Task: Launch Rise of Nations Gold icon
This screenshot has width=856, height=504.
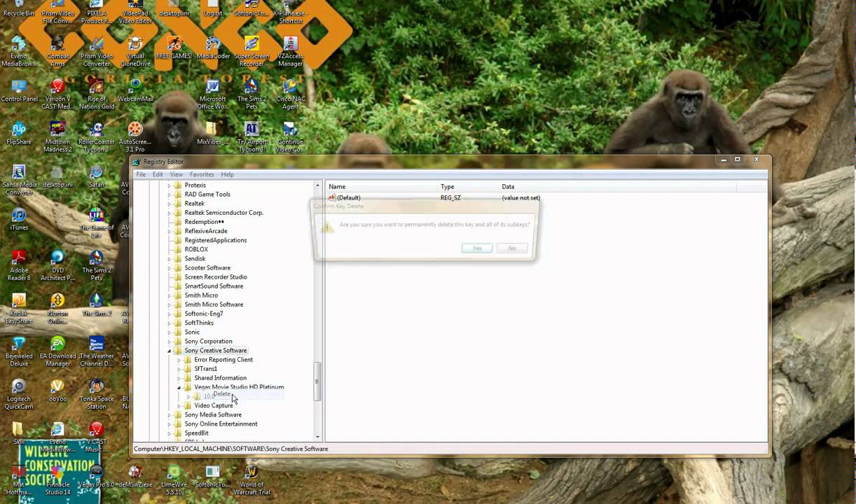Action: (97, 94)
